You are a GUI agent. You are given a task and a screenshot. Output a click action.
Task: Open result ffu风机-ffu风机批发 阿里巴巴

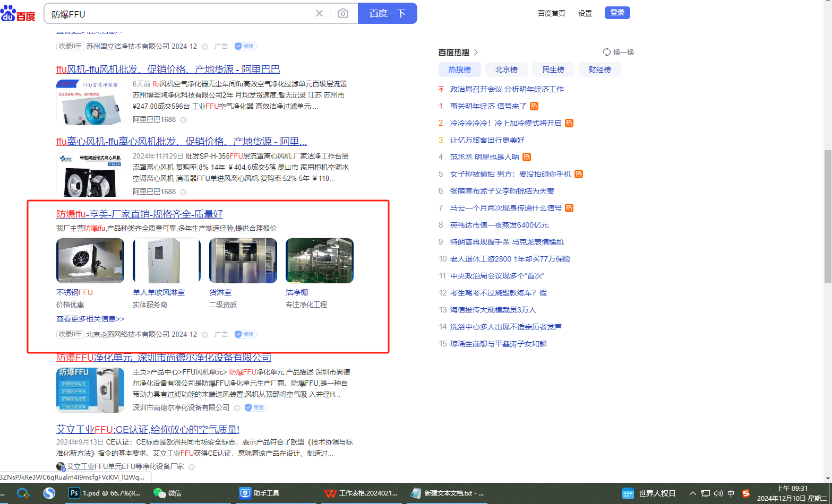pos(168,69)
